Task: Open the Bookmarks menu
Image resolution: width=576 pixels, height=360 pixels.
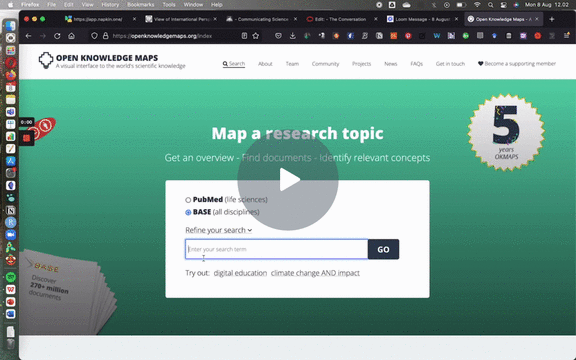Action: pyautogui.click(x=141, y=5)
